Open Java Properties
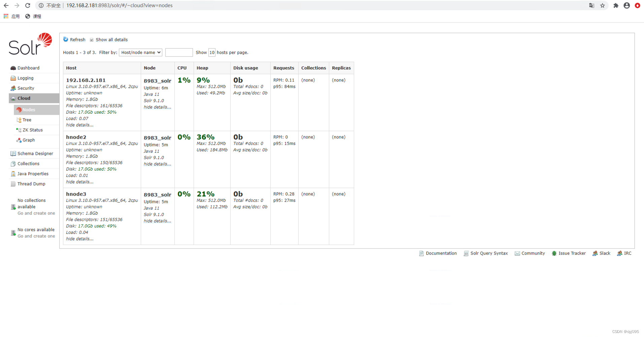Screen dimensions: 644x337 33,174
